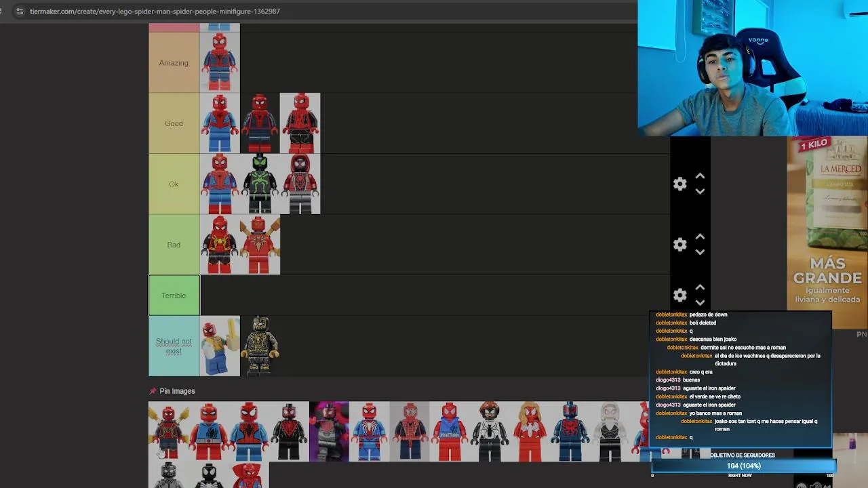The image size is (868, 488).
Task: Pick the red hooded Spider-Man in Ok tier
Action: click(300, 184)
